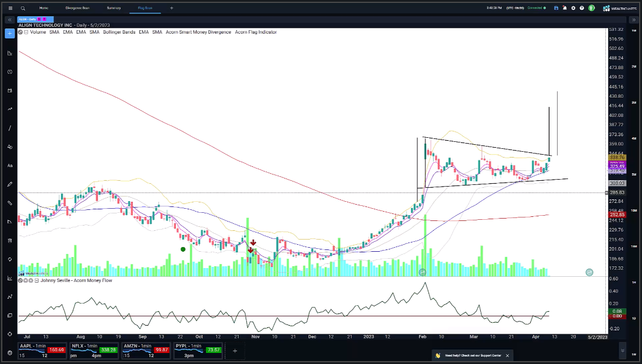Add a new mini chart ticker tile

click(235, 351)
